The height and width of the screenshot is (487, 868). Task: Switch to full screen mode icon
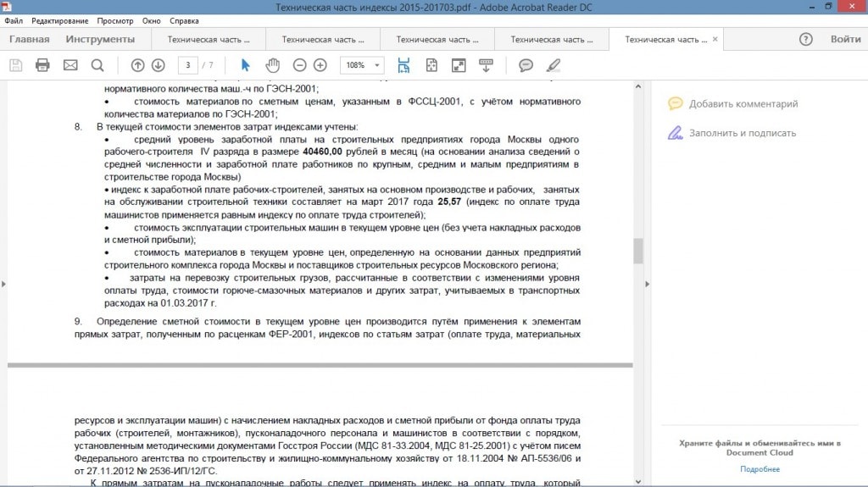pos(459,65)
